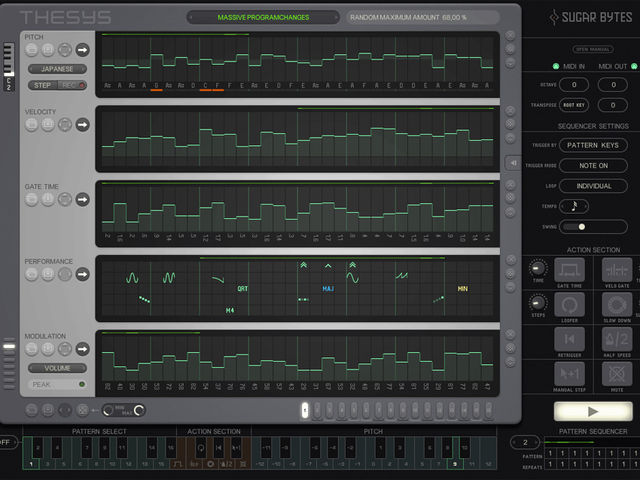640x480 pixels.
Task: Open the PATTERN KEYS trigger-by dropdown
Action: point(593,145)
